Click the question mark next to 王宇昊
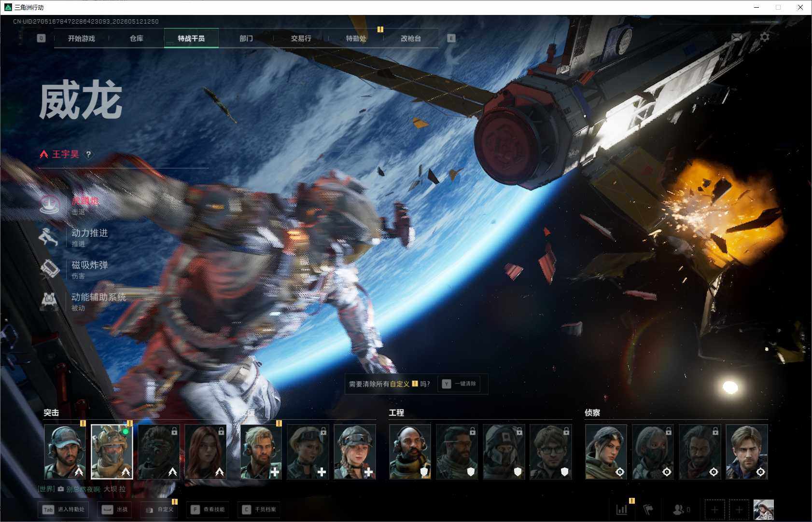Viewport: 812px width, 522px height. click(x=88, y=154)
